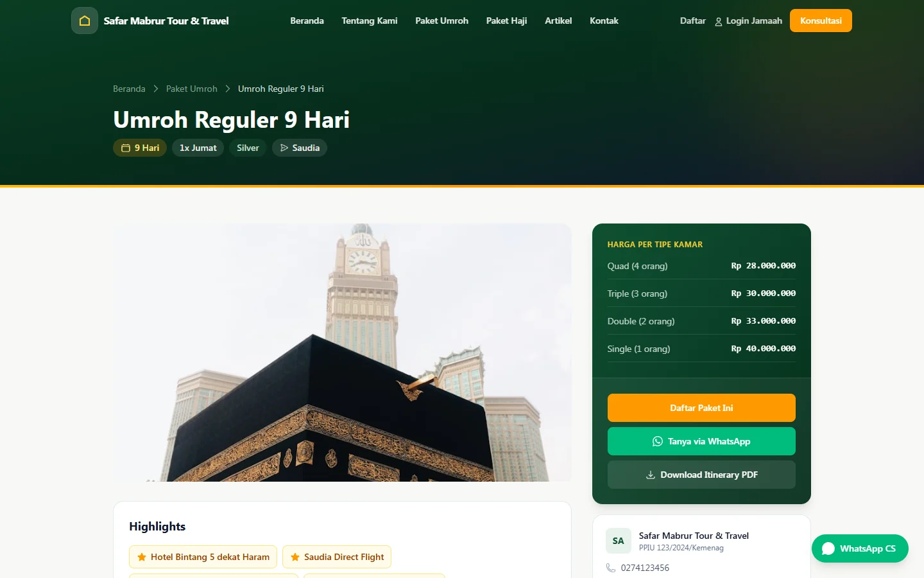The height and width of the screenshot is (578, 924).
Task: Click the Tanya via WhatsApp button
Action: 701,441
